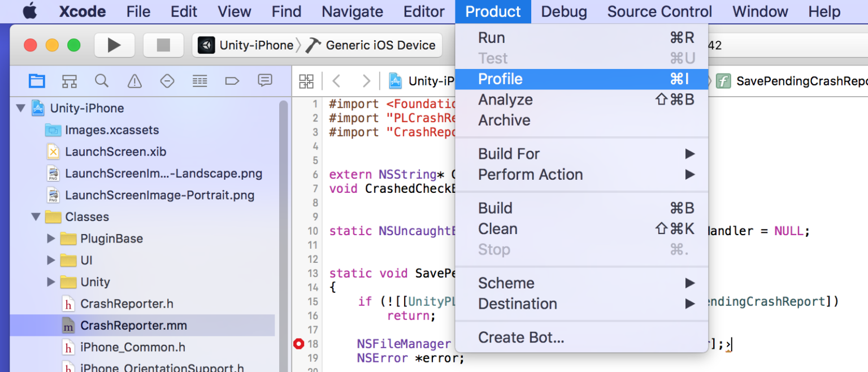
Task: Select iPhone_Common.h file
Action: [x=132, y=347]
